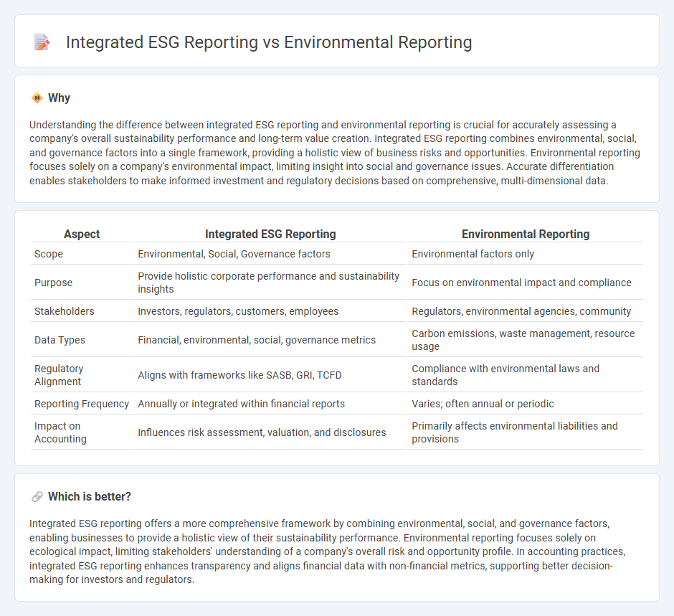Click the Which is better? heading
The image size is (674, 616).
tap(90, 496)
